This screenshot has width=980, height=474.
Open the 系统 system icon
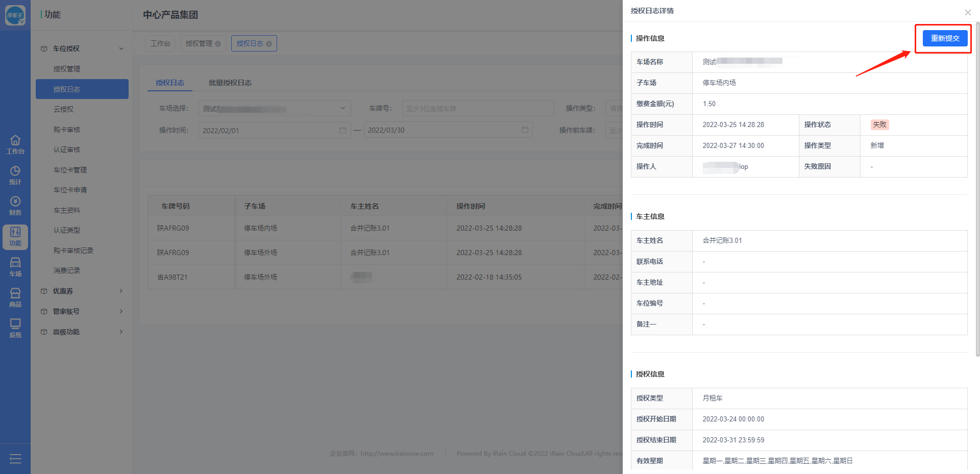tap(15, 328)
